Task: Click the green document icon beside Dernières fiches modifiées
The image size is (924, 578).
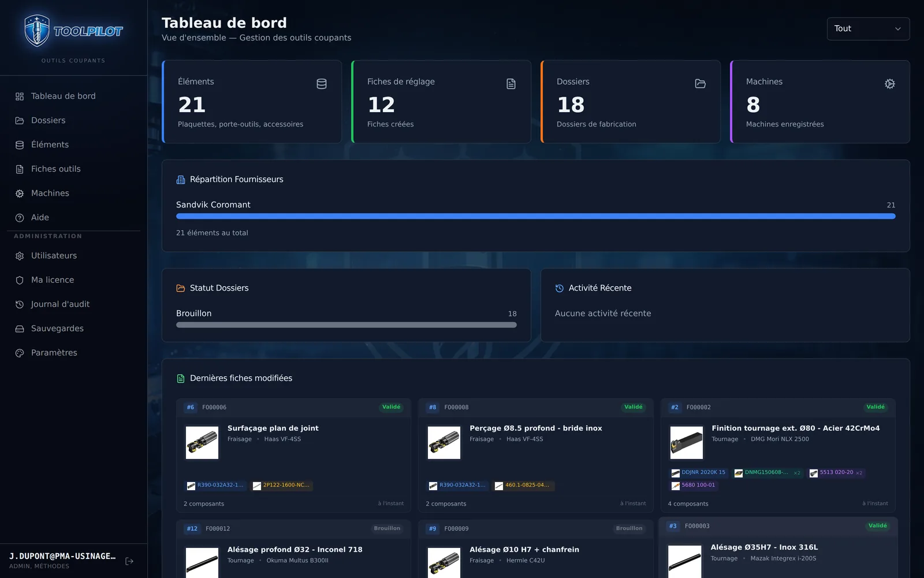Action: point(181,379)
